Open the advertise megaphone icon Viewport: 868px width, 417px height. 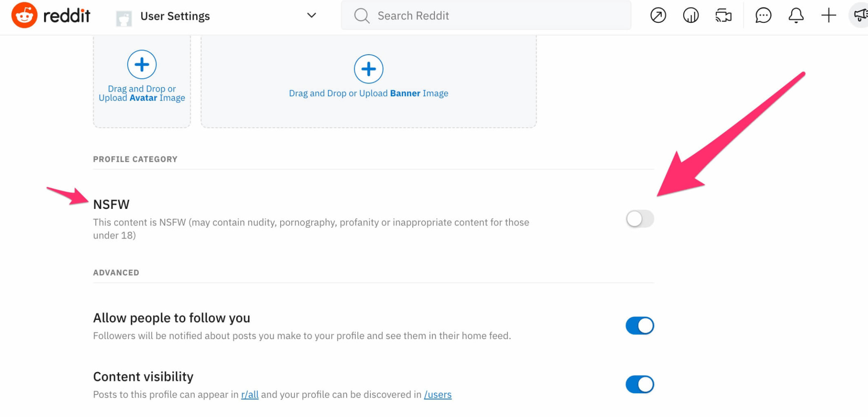(860, 16)
